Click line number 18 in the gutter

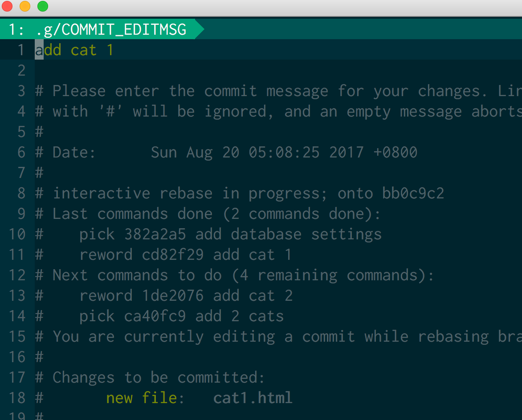coord(17,398)
